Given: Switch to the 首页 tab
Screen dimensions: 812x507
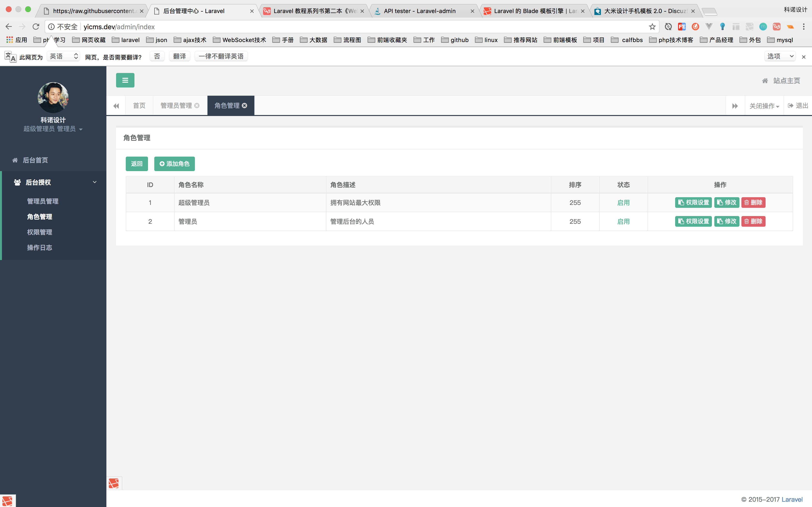Looking at the screenshot, I should click(x=139, y=106).
